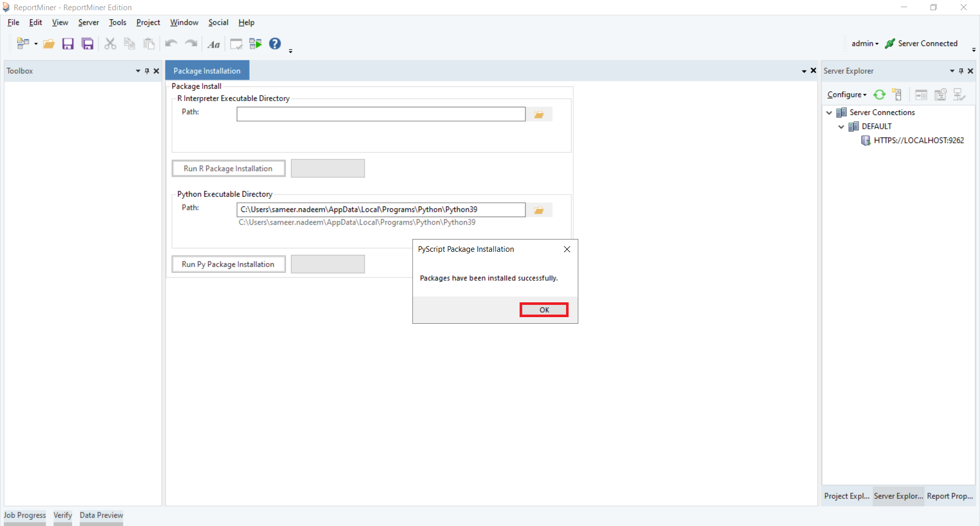Viewport: 980px width, 526px height.
Task: Browse for the Python executable directory folder
Action: pos(539,210)
